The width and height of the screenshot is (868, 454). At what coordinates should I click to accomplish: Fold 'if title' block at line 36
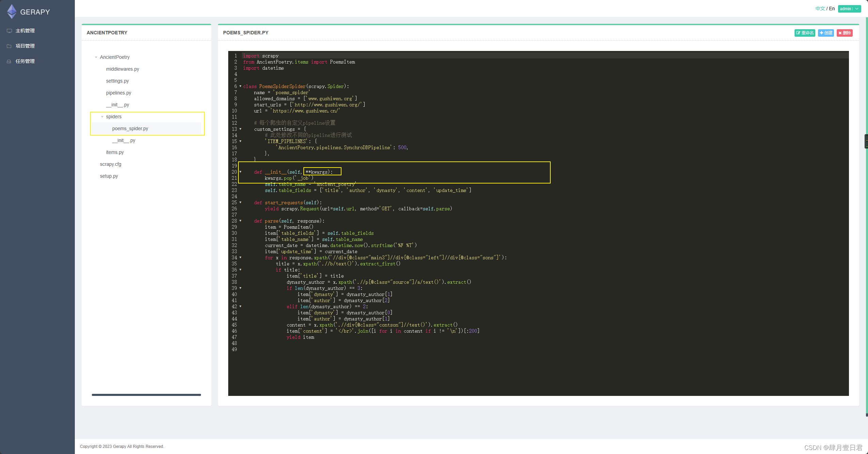tap(240, 270)
